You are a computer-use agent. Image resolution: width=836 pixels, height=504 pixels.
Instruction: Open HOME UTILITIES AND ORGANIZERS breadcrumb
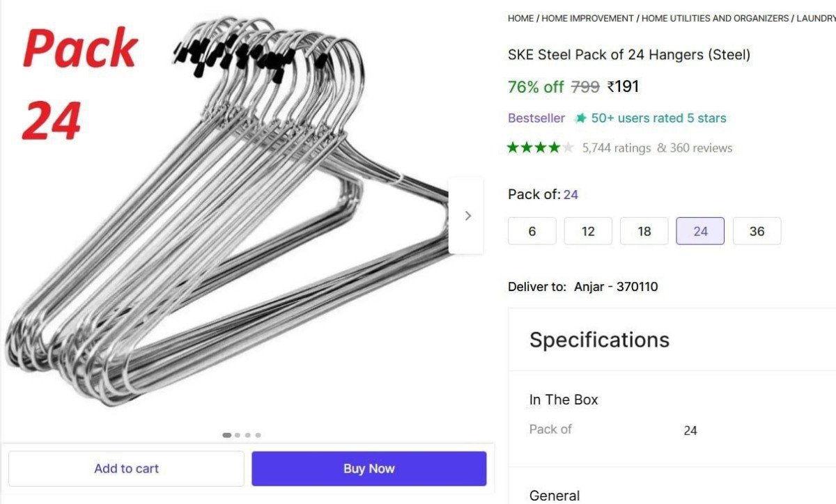coord(715,19)
